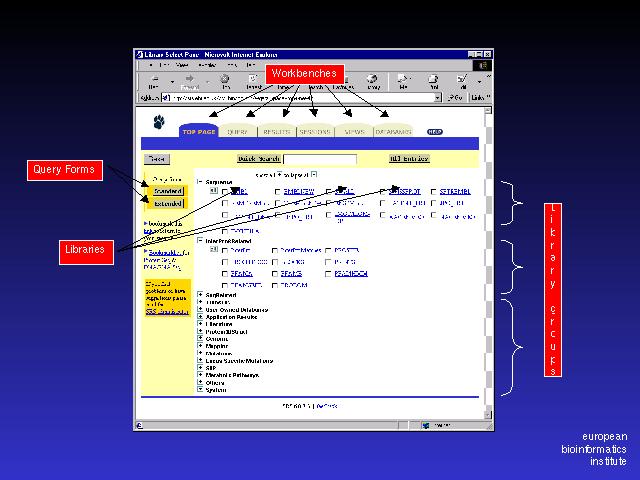Image resolution: width=640 pixels, height=480 pixels.
Task: Expand the Metabolic Pathways library group
Action: [x=200, y=375]
